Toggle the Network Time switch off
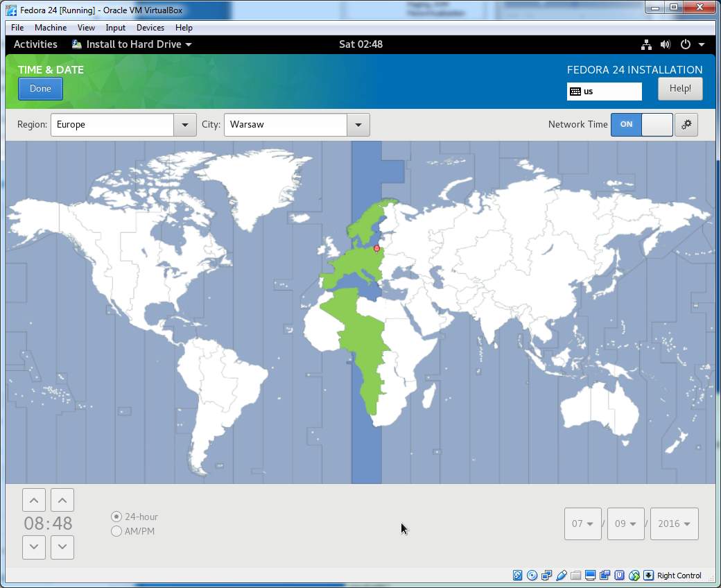 642,125
